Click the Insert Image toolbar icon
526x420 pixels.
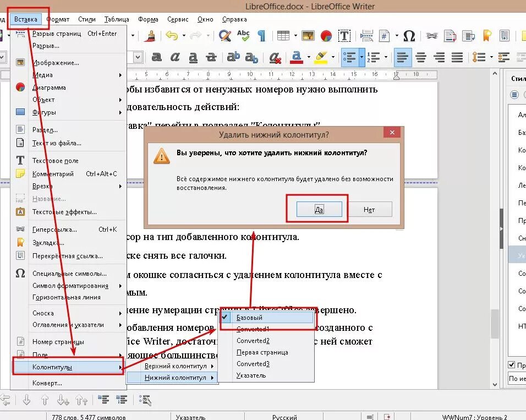308,36
